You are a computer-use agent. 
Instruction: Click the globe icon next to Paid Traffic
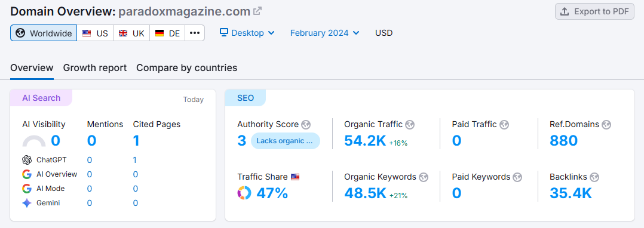(504, 124)
